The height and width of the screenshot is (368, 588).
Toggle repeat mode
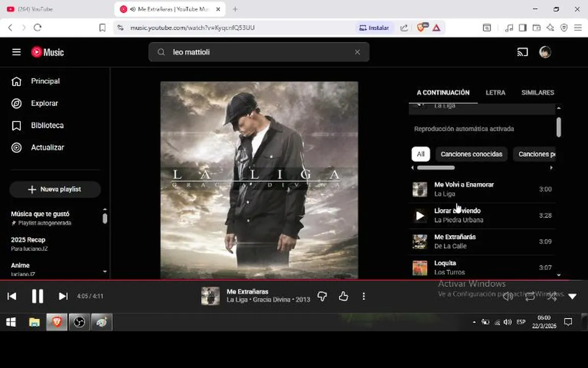coord(529,296)
